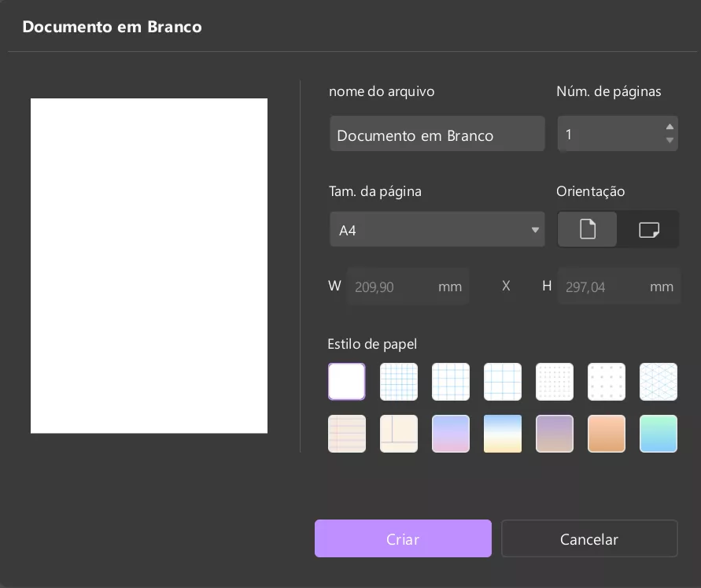
Task: Select the Cornell notes paper style
Action: coord(399,434)
